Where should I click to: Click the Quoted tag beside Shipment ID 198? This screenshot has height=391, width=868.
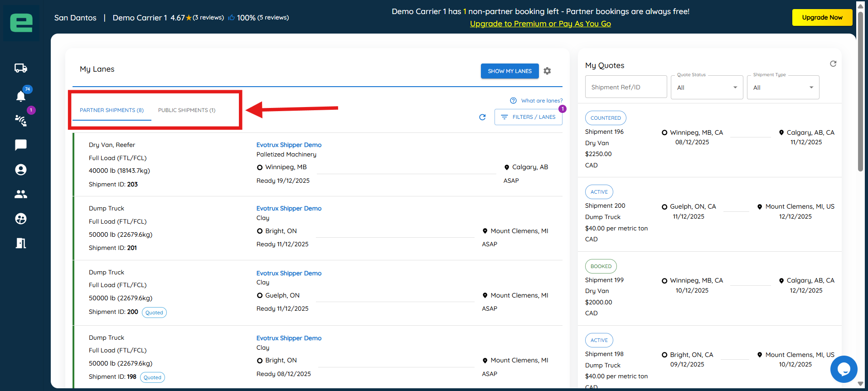pos(152,377)
